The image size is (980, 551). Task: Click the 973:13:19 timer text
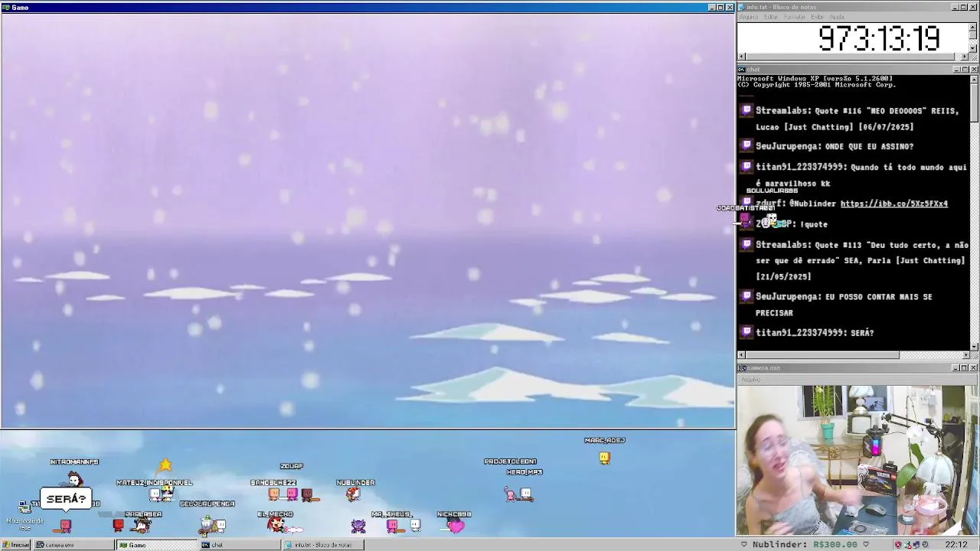pos(878,38)
